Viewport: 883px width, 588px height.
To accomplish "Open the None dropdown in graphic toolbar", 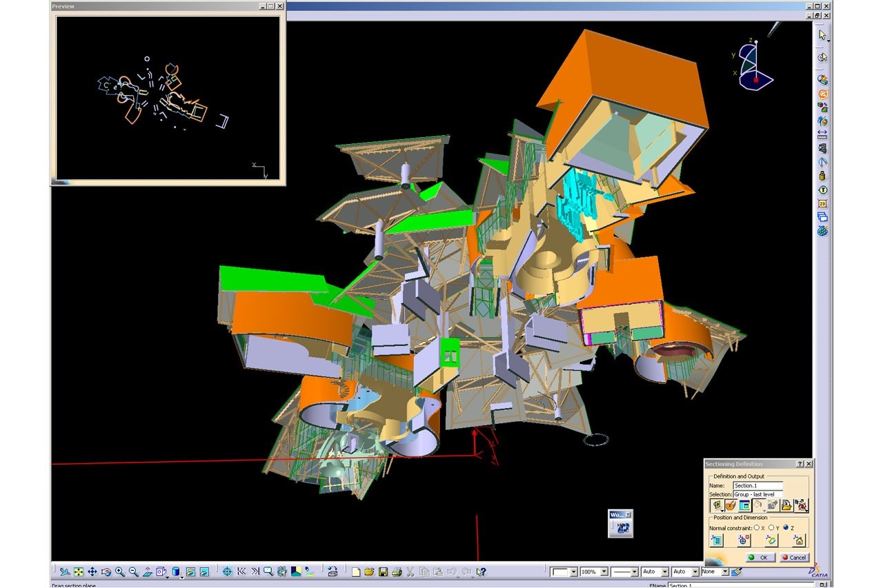I will pyautogui.click(x=724, y=571).
